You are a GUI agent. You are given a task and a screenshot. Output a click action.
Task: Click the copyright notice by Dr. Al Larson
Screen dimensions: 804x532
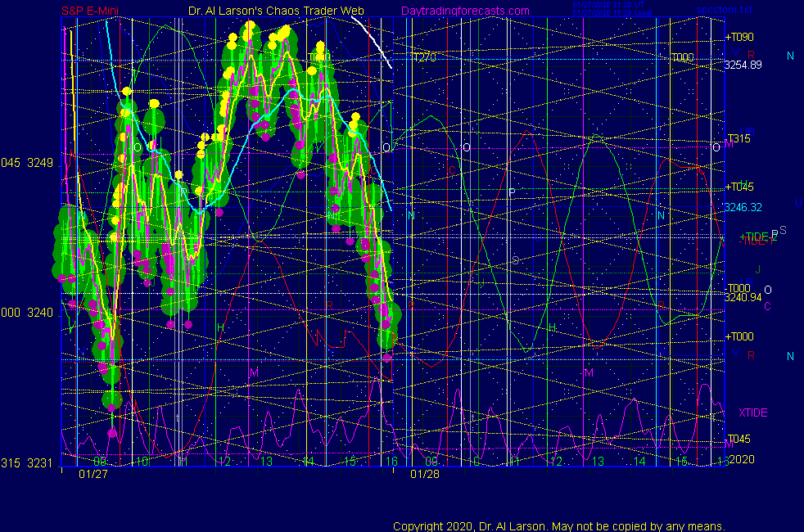pos(559,526)
